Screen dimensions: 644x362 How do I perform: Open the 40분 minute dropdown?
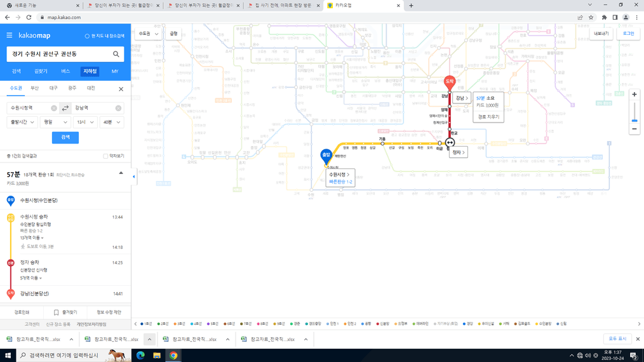tap(112, 122)
